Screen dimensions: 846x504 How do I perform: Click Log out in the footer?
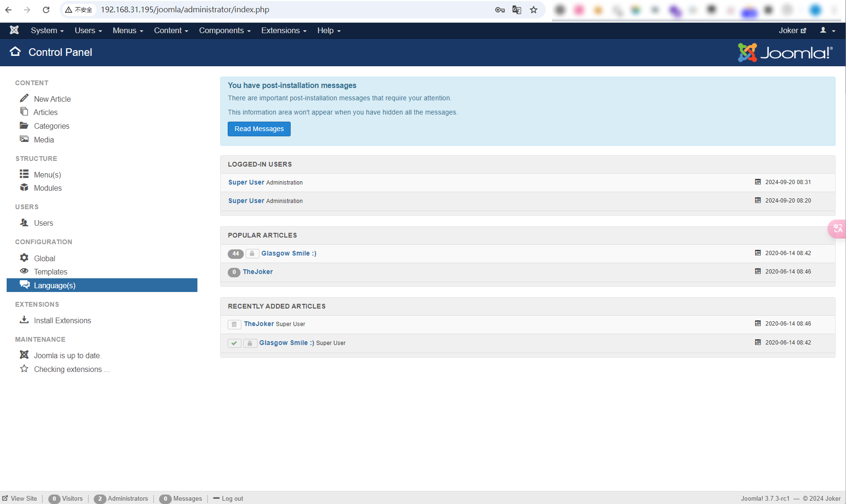click(228, 498)
